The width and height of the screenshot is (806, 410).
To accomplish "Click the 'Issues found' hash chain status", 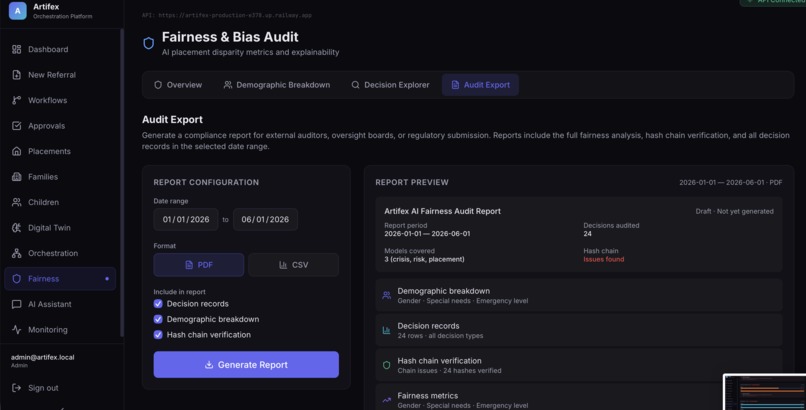I will click(603, 259).
